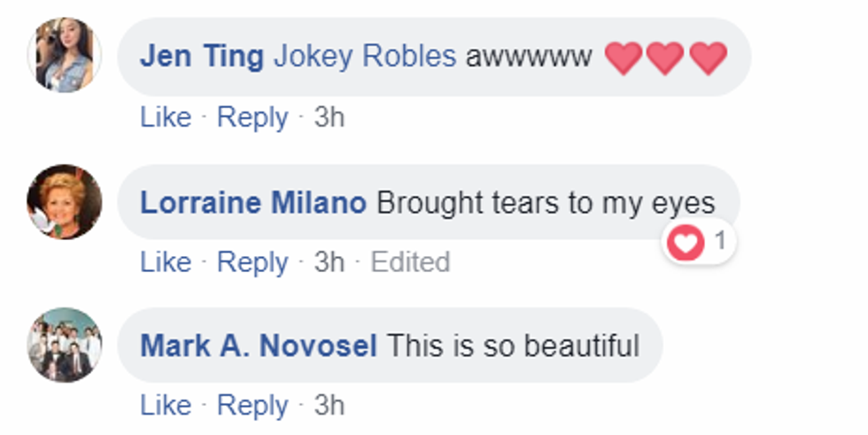Open Jen Ting's profile name link
This screenshot has height=435, width=868.
point(202,58)
